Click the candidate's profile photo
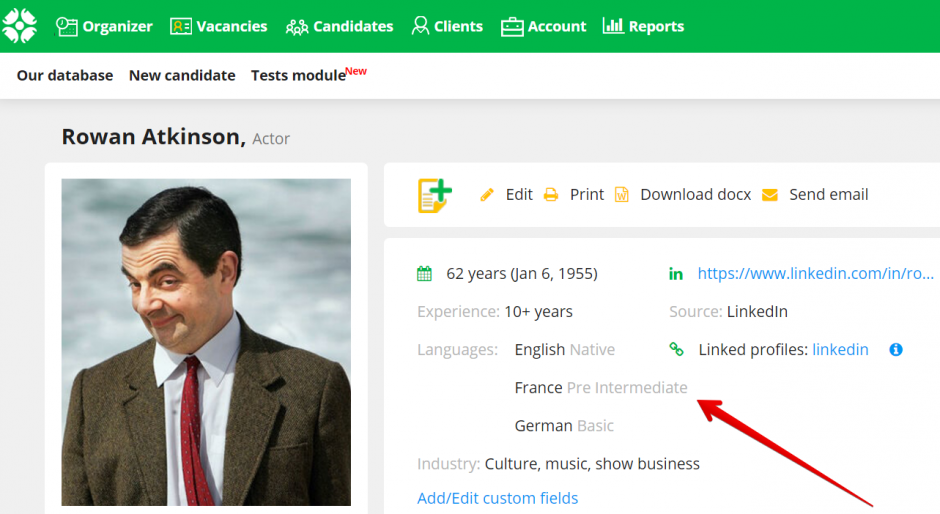 pos(206,342)
